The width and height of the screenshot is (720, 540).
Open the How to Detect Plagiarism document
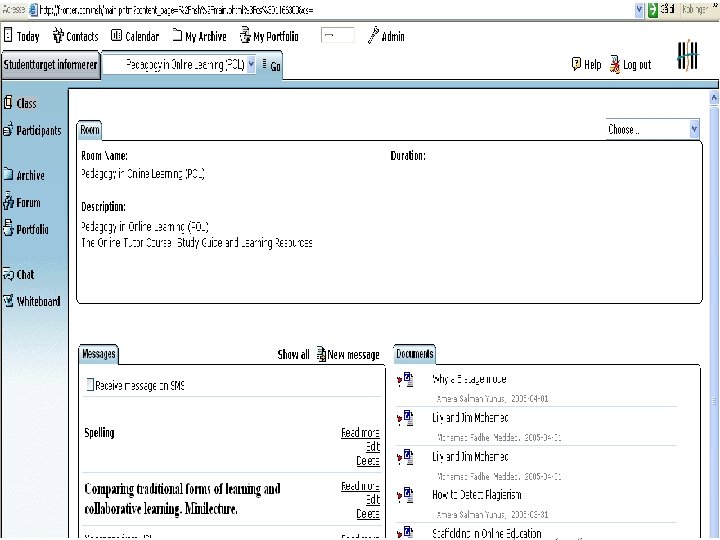[477, 495]
